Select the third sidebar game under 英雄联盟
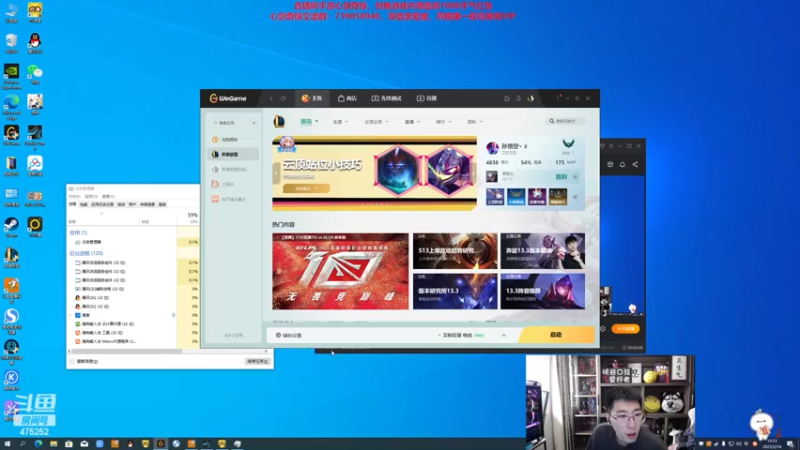This screenshot has height=450, width=800. point(233,169)
